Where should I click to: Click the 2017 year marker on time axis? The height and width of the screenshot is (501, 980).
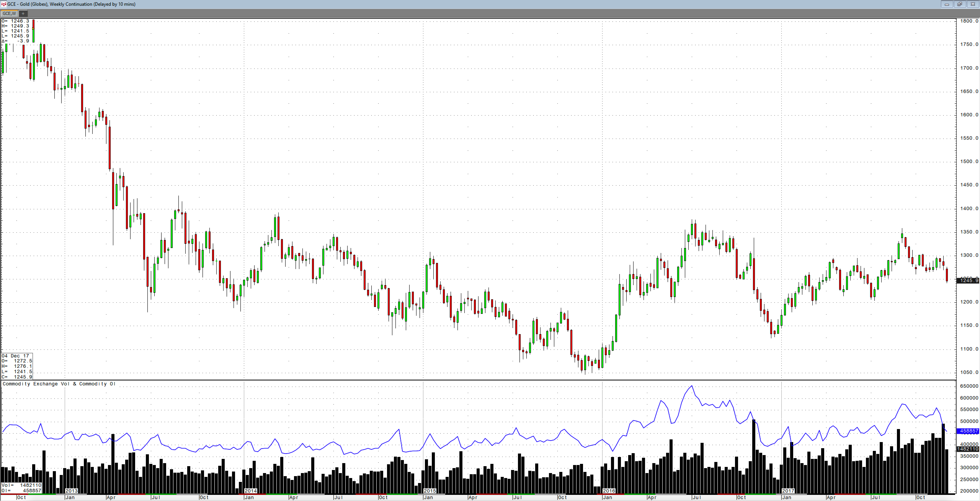click(788, 491)
